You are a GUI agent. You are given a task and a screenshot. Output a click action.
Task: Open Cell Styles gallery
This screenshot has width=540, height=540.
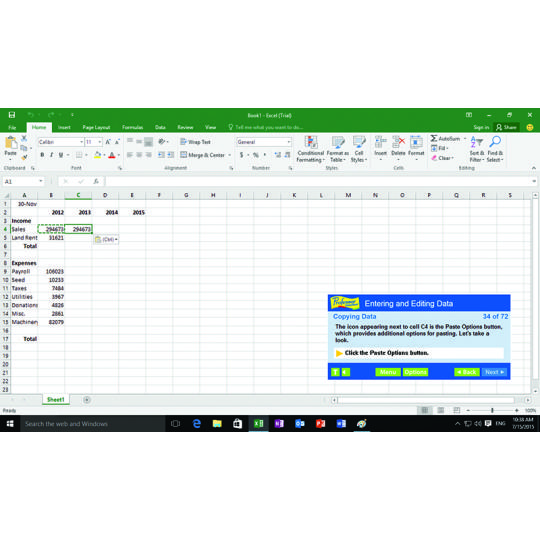[x=359, y=149]
